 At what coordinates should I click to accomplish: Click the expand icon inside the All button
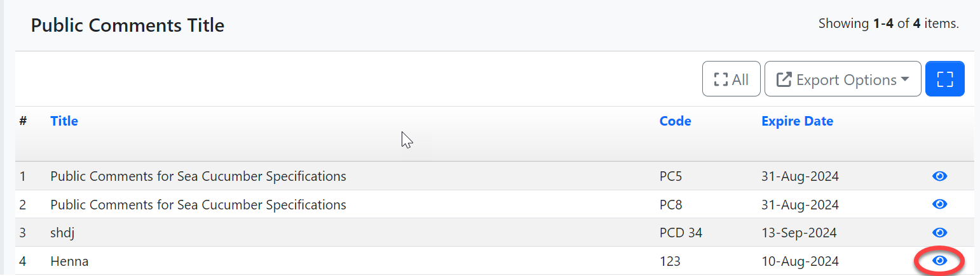pyautogui.click(x=721, y=80)
